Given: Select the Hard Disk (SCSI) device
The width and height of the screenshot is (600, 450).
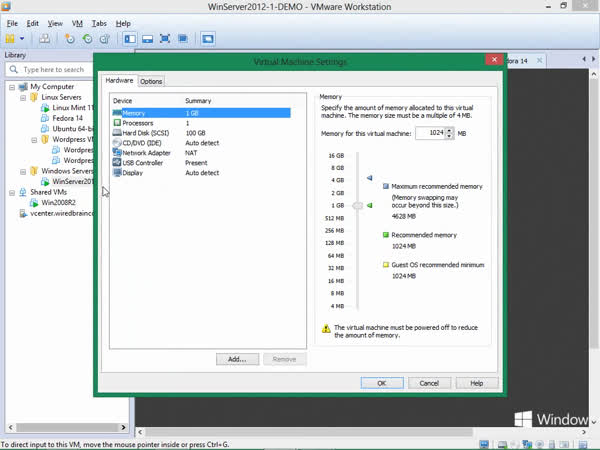Looking at the screenshot, I should tap(201, 133).
